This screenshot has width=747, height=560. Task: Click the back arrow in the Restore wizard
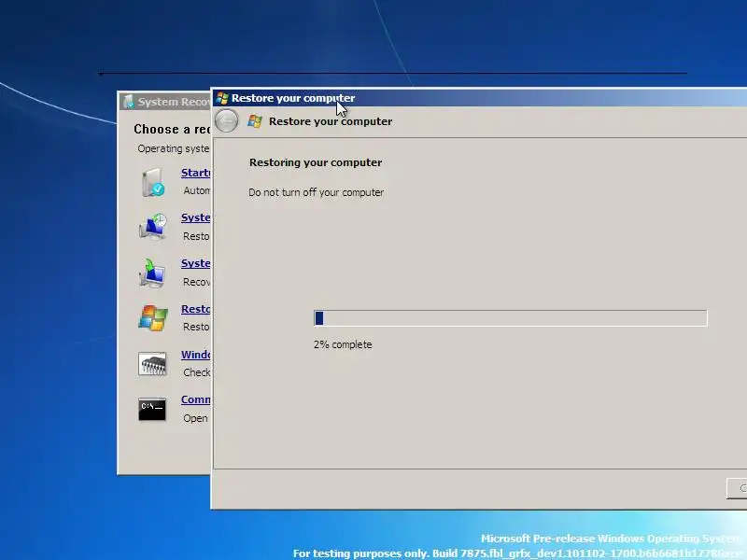[226, 121]
